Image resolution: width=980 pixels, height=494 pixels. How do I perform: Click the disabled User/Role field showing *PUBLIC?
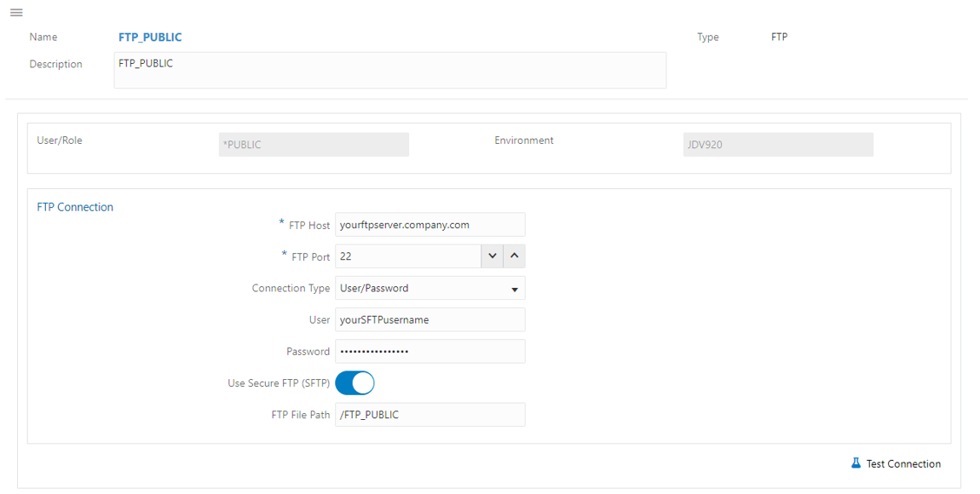(314, 144)
